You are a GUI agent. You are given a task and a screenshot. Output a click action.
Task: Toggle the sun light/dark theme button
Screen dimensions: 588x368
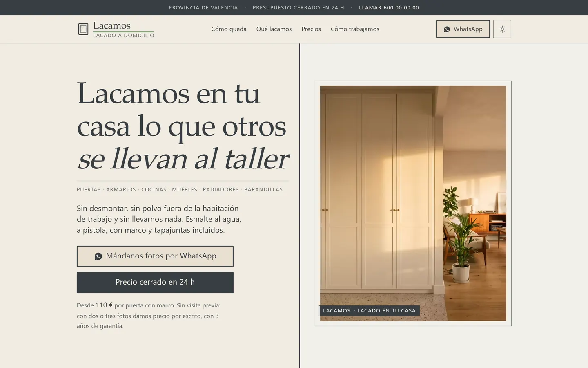tap(502, 29)
